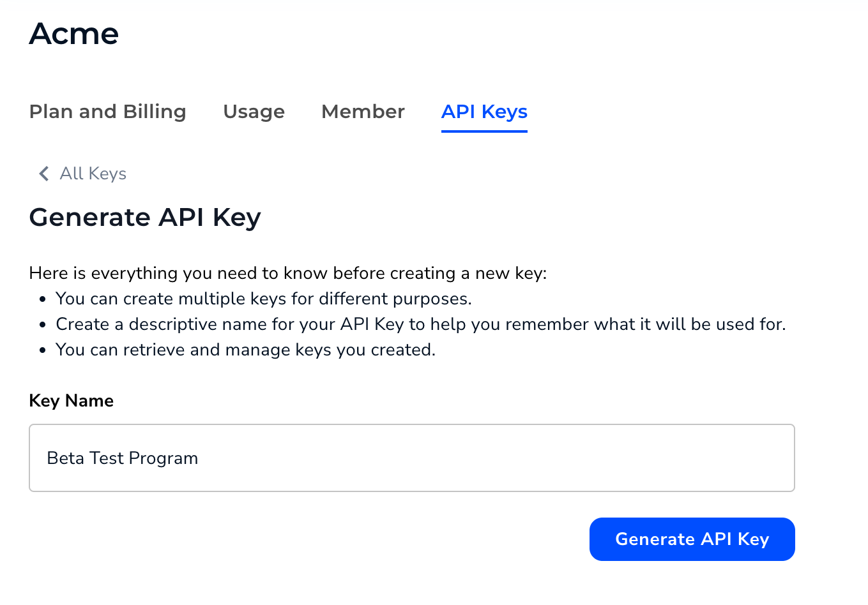Click the bullet starting 'Create a descriptive name'

point(421,324)
